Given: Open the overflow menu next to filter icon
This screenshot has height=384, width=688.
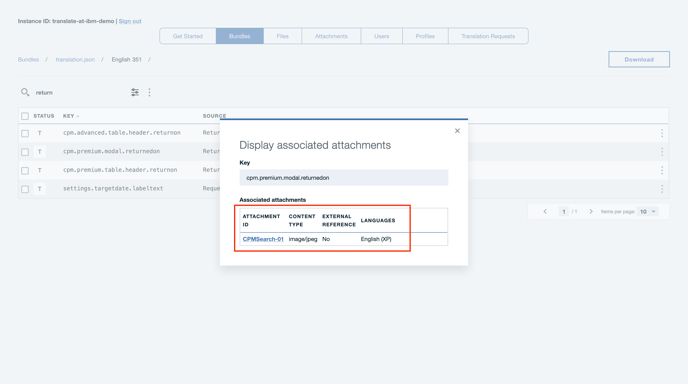Looking at the screenshot, I should pos(149,92).
